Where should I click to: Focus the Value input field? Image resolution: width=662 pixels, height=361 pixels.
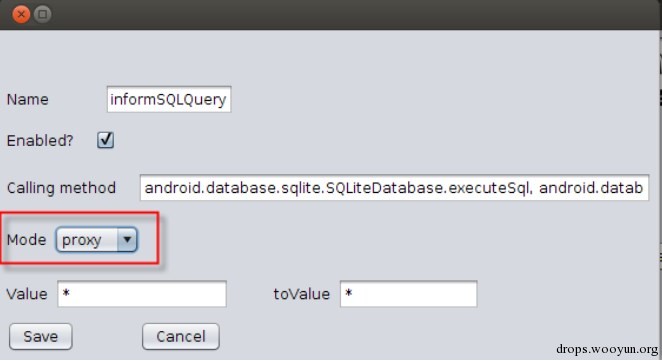click(142, 294)
